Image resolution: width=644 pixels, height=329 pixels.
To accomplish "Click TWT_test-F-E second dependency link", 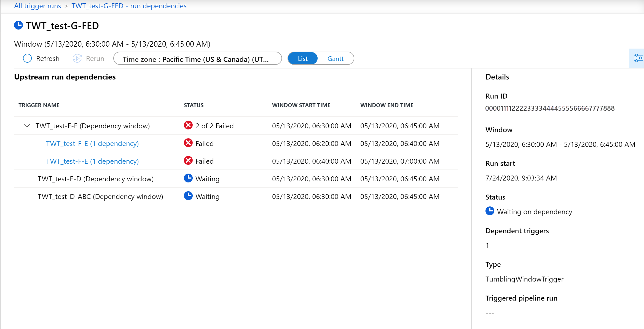I will tap(92, 161).
